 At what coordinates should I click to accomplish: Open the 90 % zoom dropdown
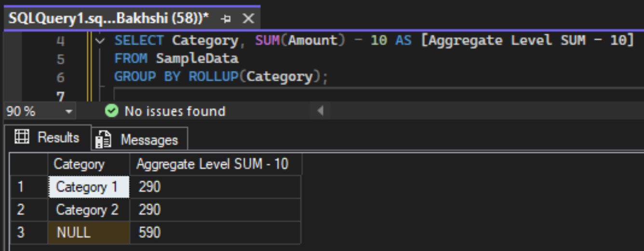(x=68, y=112)
